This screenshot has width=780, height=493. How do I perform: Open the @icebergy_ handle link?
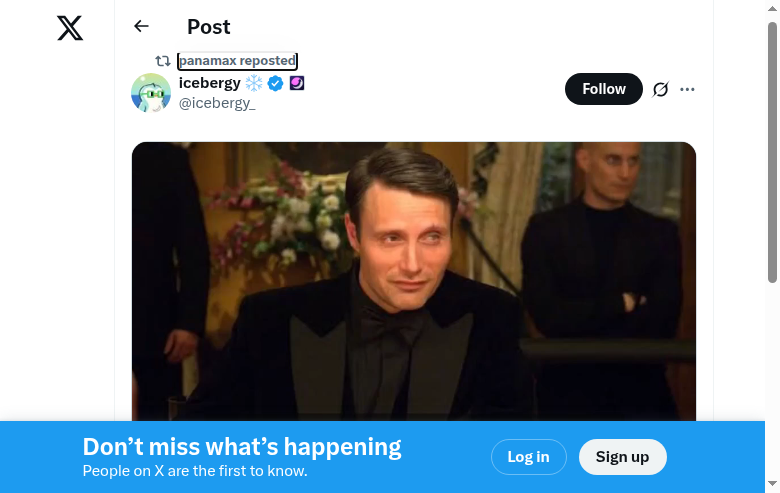tap(217, 103)
